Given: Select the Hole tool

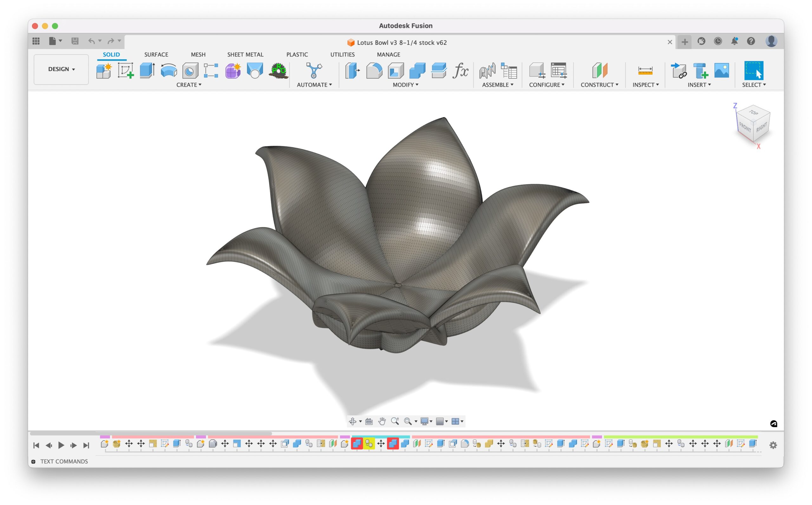Looking at the screenshot, I should (x=190, y=70).
